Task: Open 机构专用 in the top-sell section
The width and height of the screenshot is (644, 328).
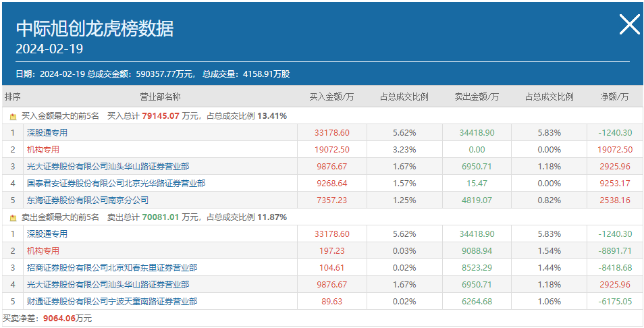Action: [43, 250]
